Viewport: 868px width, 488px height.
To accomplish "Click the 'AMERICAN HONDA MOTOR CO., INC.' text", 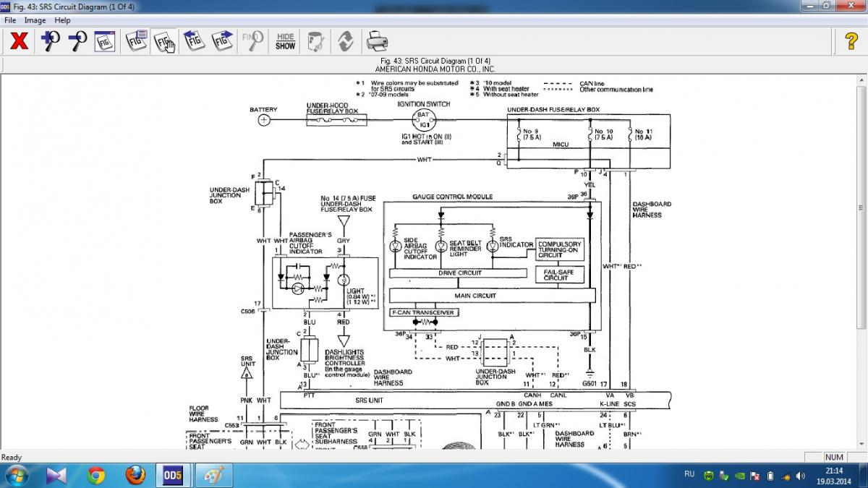I will [435, 69].
